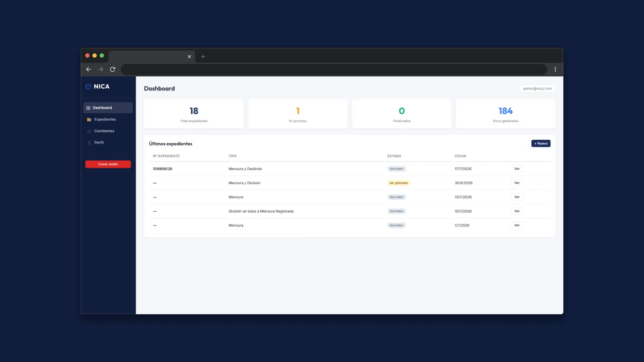Open the Dashboard menu item
The height and width of the screenshot is (362, 644).
point(108,108)
